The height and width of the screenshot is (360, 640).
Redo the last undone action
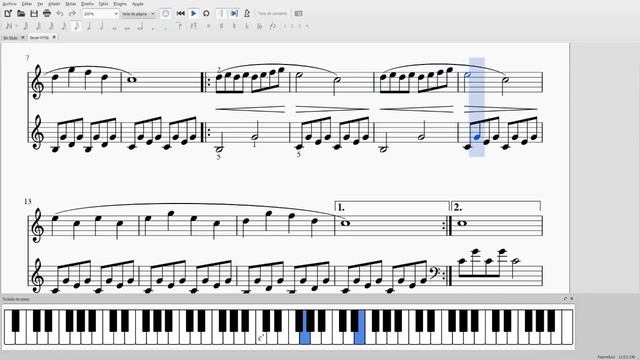click(72, 13)
